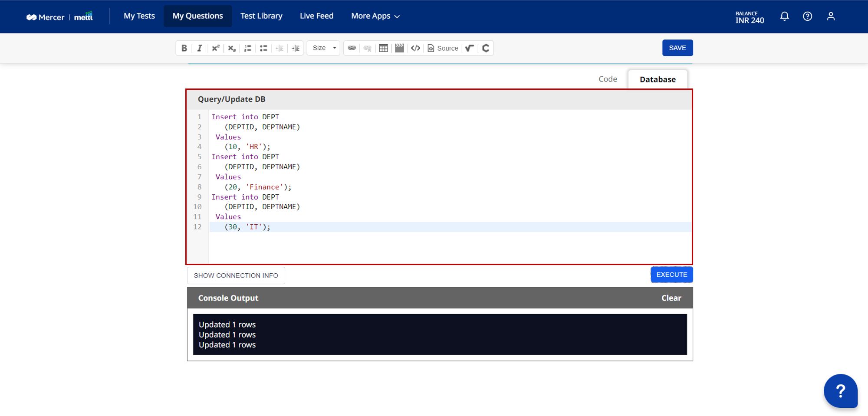This screenshot has height=416, width=868.
Task: View the INR 240 balance
Action: (750, 17)
